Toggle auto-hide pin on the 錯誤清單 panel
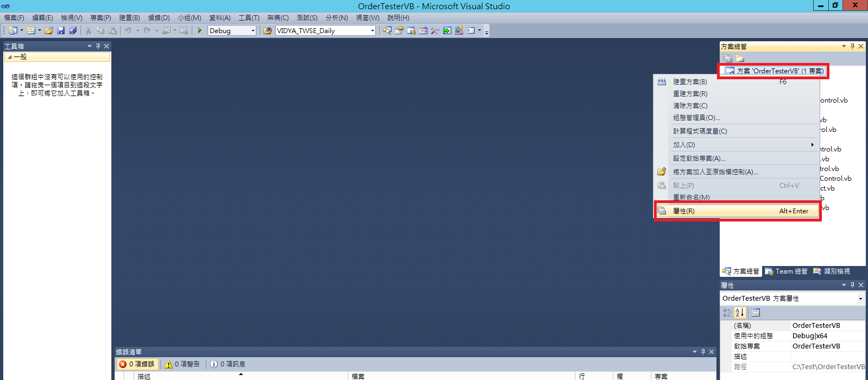Viewport: 868px width, 380px height. pos(703,352)
